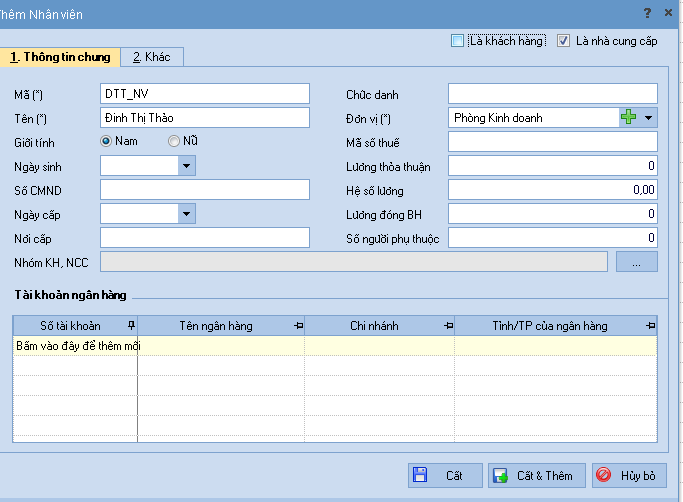
Task: Open the Ngày sinh date dropdown
Action: 186,166
